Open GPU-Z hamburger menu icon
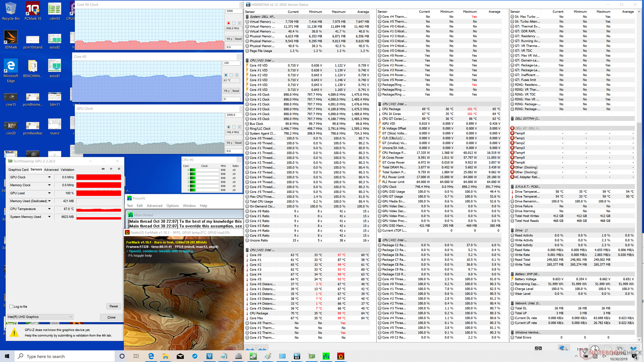This screenshot has height=362, width=644. click(119, 169)
